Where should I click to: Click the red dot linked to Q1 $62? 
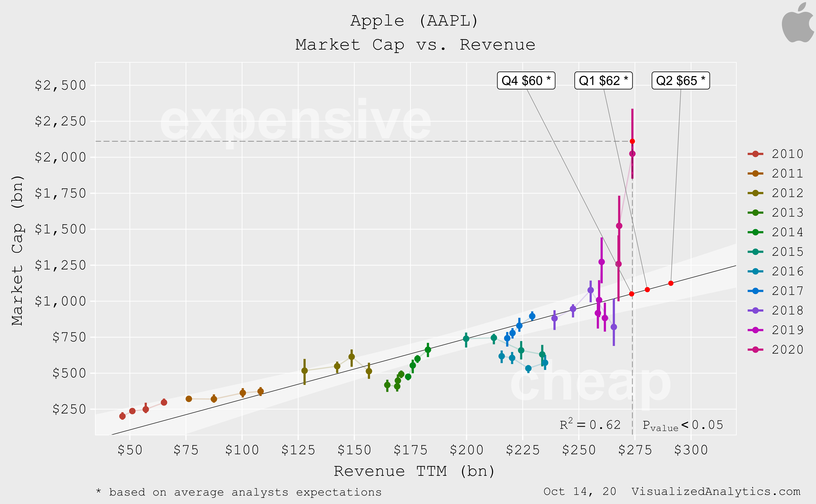click(647, 290)
